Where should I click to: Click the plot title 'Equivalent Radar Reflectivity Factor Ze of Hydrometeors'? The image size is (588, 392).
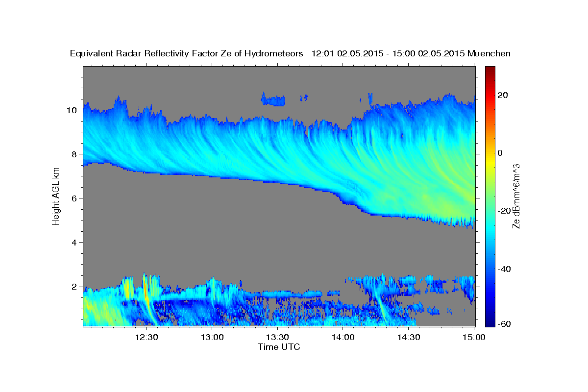187,54
